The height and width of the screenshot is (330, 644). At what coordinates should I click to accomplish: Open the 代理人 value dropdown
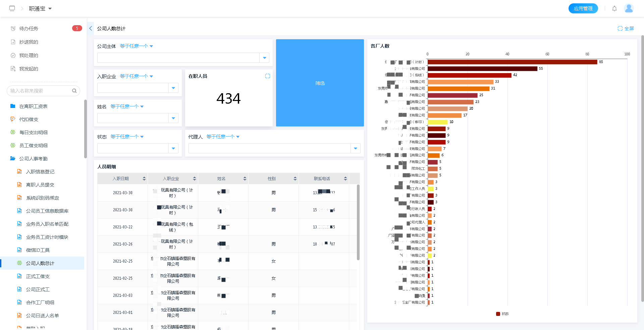[x=355, y=148]
